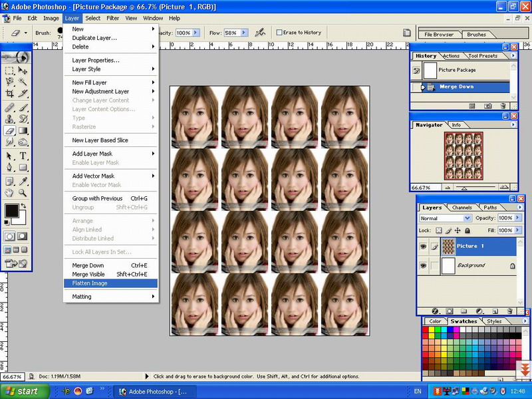
Task: Choose the Eyedropper tool
Action: tap(23, 180)
